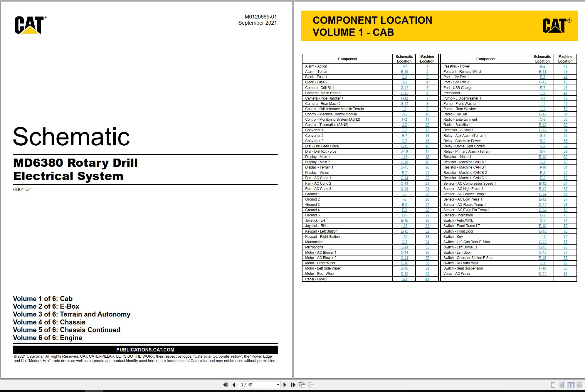Open the page number dropdown arrow
The image size is (585, 392).
[x=278, y=385]
